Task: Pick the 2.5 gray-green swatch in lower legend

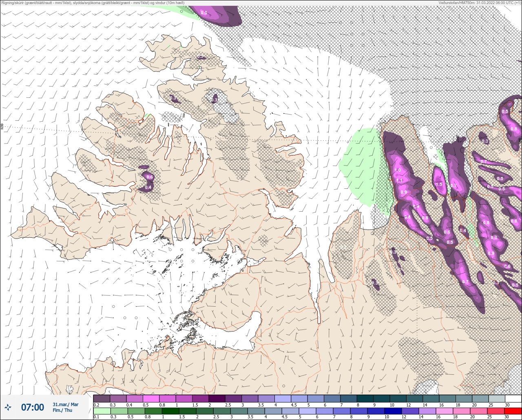Action: (x=221, y=411)
